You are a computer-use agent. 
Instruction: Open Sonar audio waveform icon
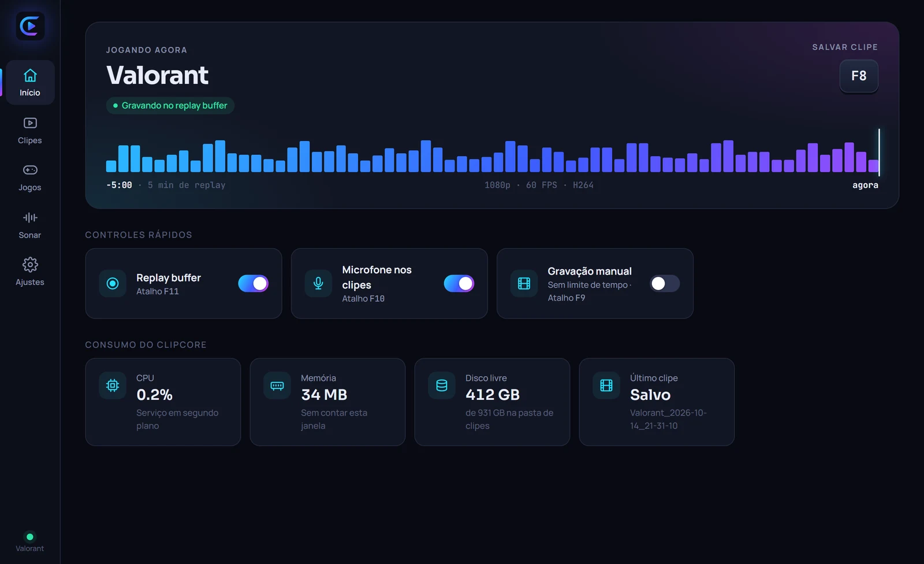click(x=30, y=217)
